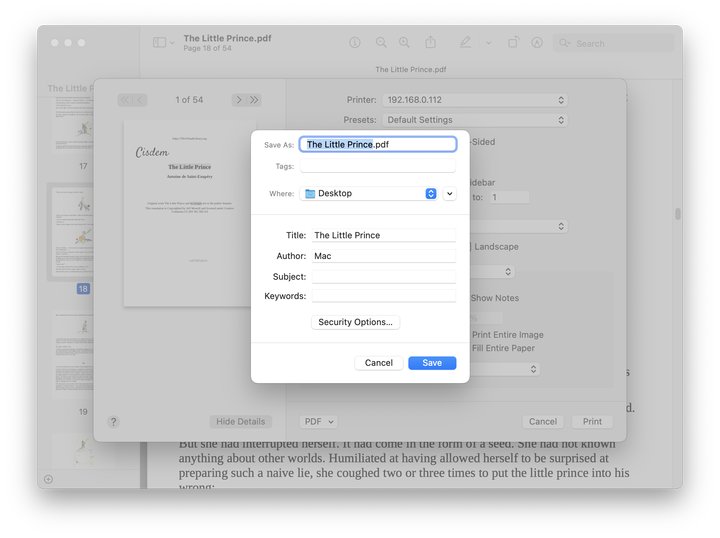Click the Author field containing Mac
Screen dimensions: 720x538
[383, 256]
